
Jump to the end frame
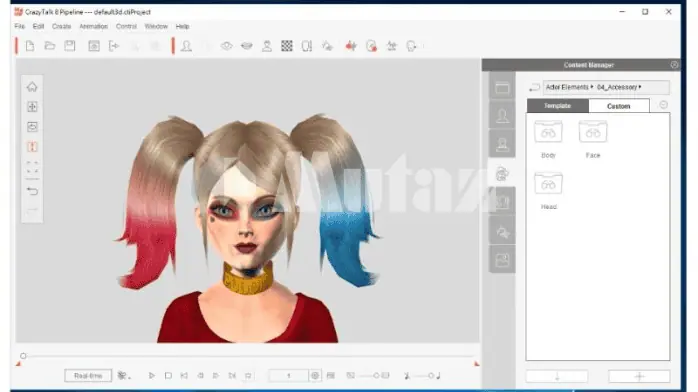point(232,376)
